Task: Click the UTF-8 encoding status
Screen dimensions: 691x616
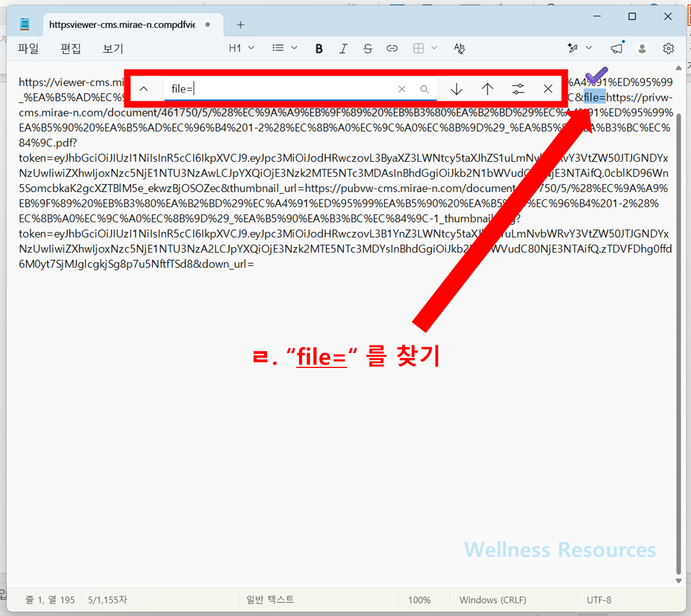Action: [x=599, y=600]
